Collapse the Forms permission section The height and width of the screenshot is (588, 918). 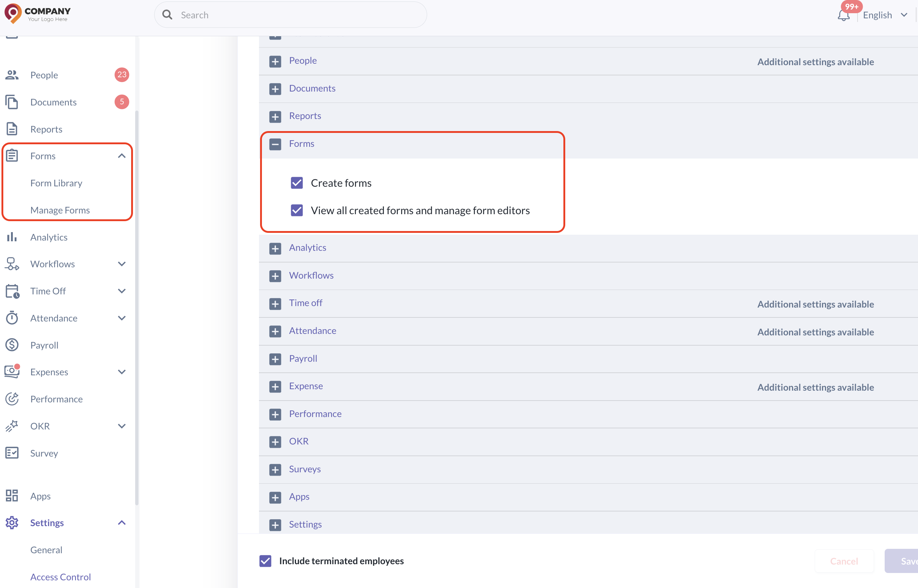275,144
